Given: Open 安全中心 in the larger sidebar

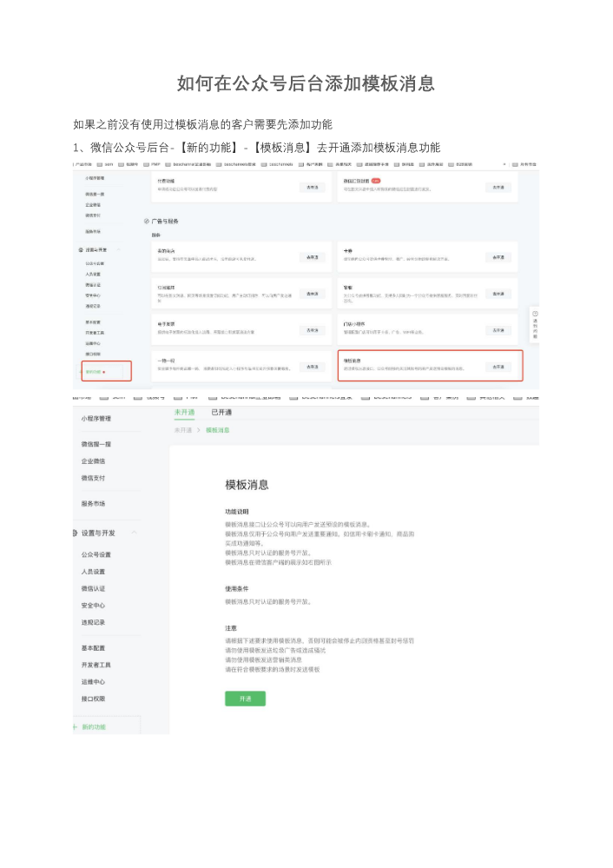Looking at the screenshot, I should (x=94, y=606).
